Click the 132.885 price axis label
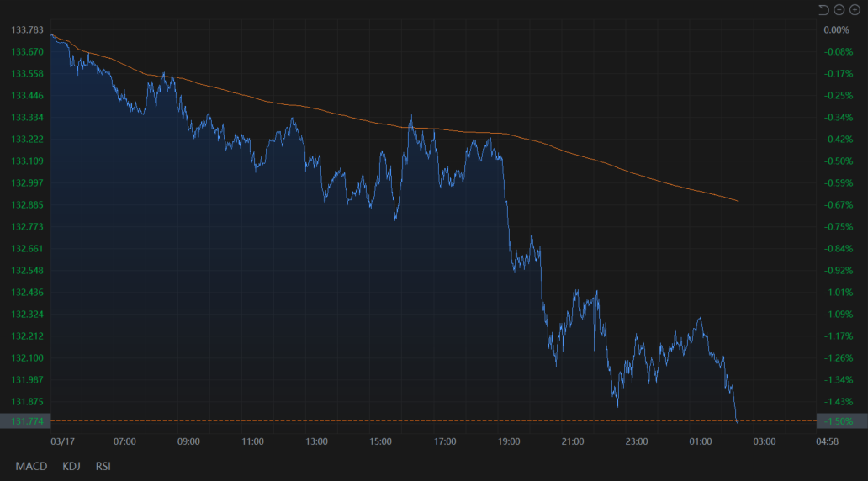868x481 pixels. coord(27,205)
